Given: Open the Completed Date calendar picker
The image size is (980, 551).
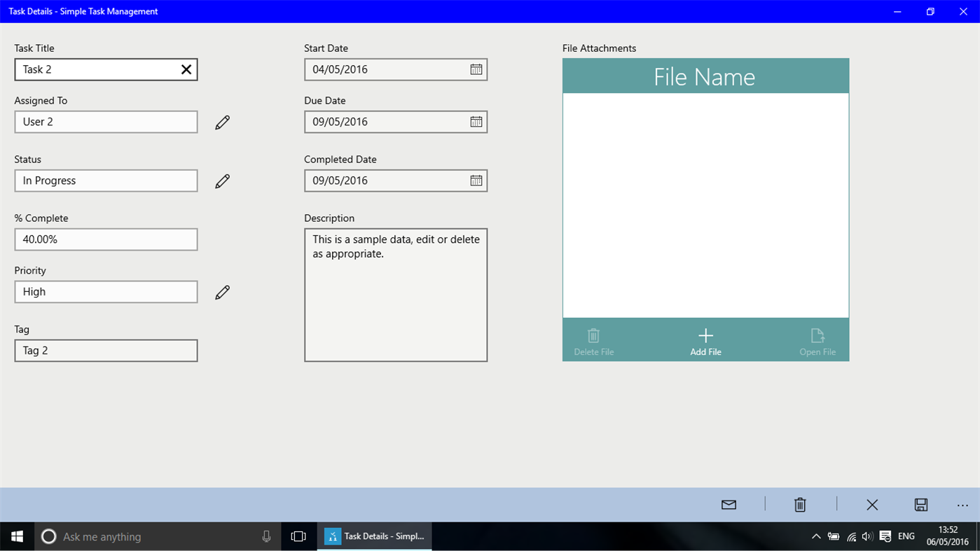Looking at the screenshot, I should (x=476, y=181).
